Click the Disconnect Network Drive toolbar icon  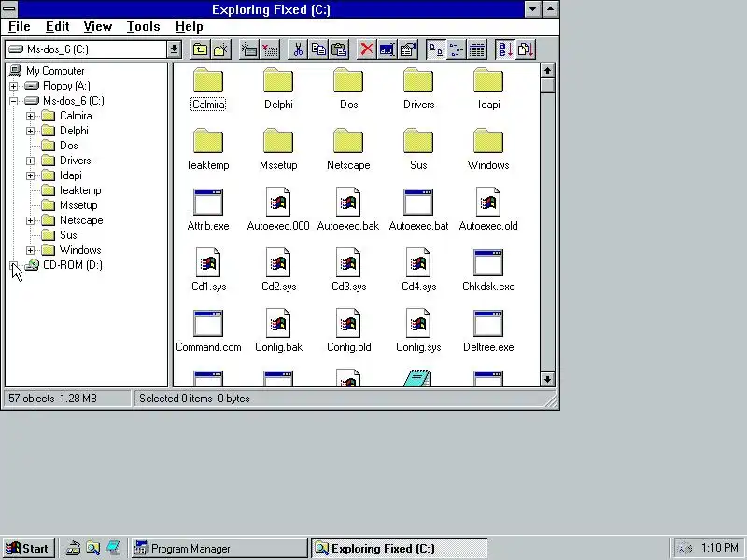pyautogui.click(x=270, y=49)
